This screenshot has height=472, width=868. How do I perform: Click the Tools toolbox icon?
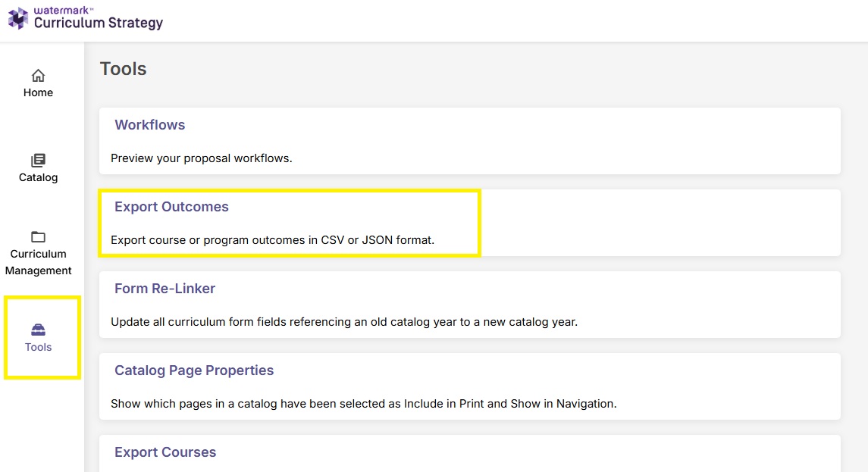tap(38, 330)
